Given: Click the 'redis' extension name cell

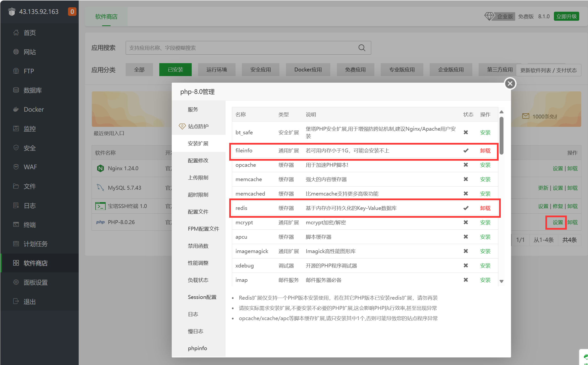Looking at the screenshot, I should 241,208.
